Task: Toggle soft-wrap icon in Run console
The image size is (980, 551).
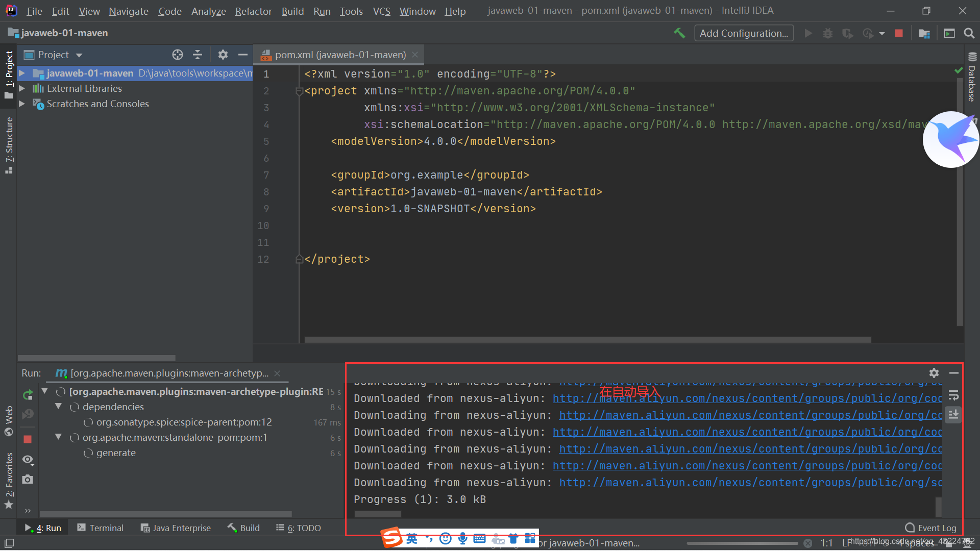Action: 953,395
